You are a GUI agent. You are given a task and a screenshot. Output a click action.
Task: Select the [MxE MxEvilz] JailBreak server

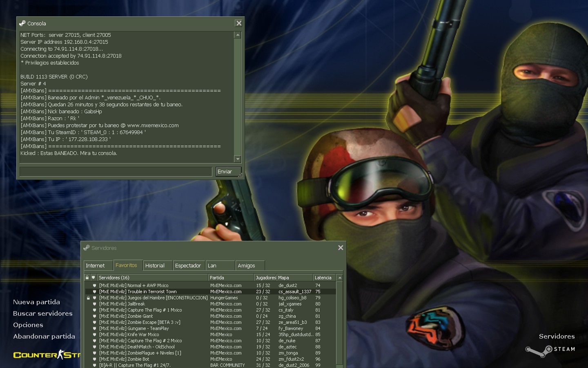[210, 304]
